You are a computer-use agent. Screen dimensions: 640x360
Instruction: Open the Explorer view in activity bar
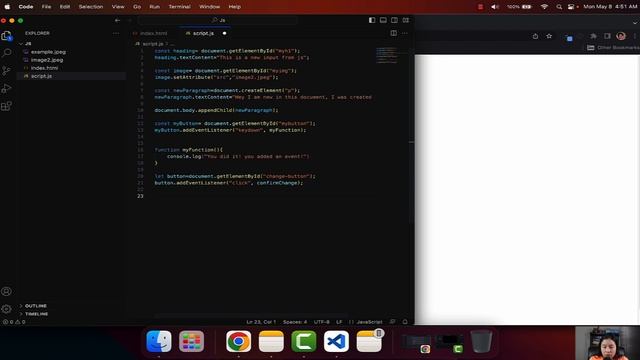point(6,36)
